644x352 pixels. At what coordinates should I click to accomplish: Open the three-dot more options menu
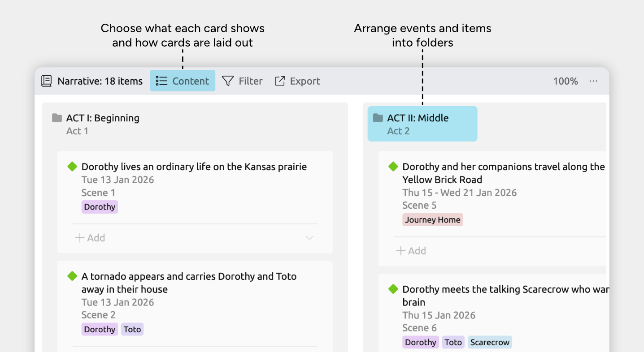click(593, 81)
